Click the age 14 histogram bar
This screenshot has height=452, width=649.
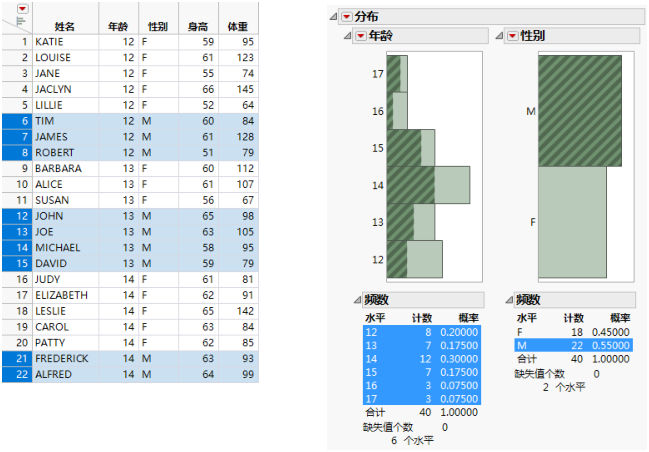tap(428, 185)
